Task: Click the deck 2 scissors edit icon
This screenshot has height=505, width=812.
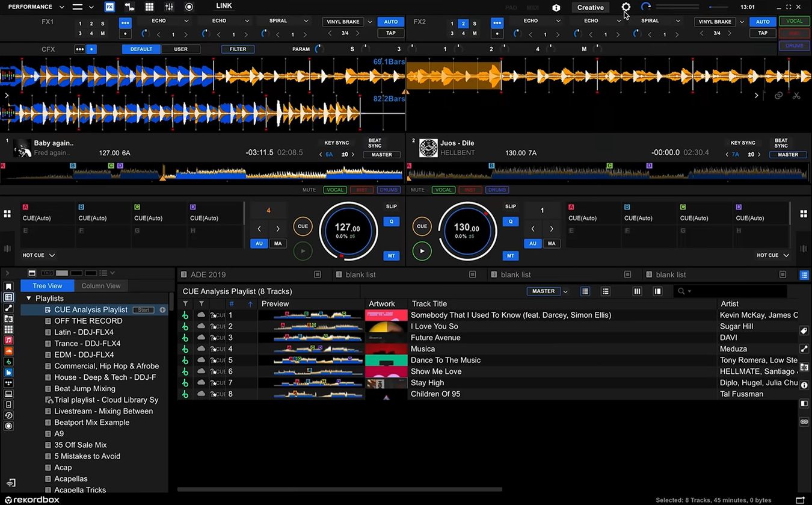Action: tap(796, 95)
